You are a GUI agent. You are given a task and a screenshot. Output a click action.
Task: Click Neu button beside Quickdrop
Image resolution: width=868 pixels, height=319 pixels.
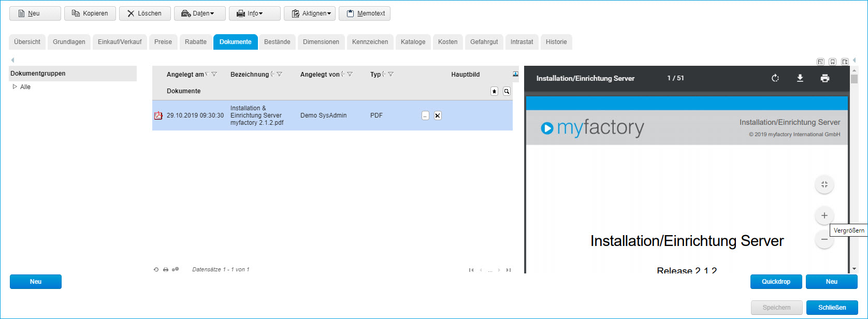point(832,282)
